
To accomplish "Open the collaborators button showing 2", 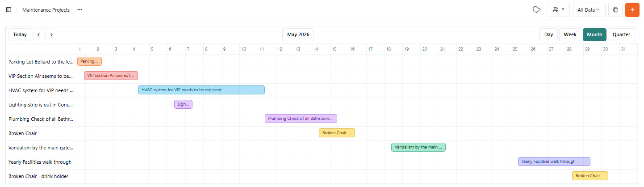I will coord(558,10).
